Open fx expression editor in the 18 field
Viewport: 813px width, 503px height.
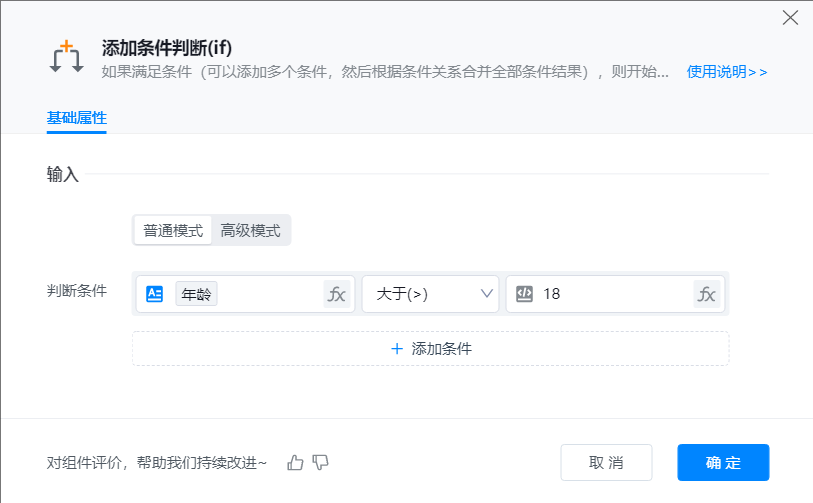click(707, 294)
